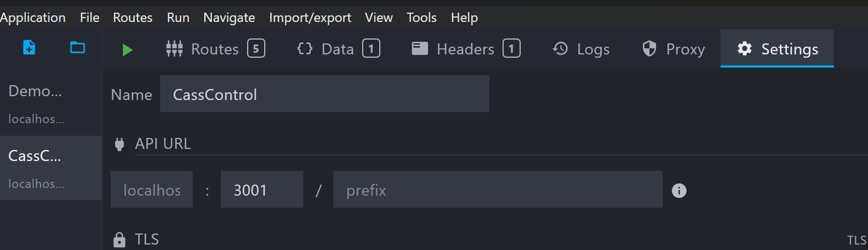Viewport: 868px width, 250px height.
Task: Click the port field showing 3001
Action: coord(261,190)
